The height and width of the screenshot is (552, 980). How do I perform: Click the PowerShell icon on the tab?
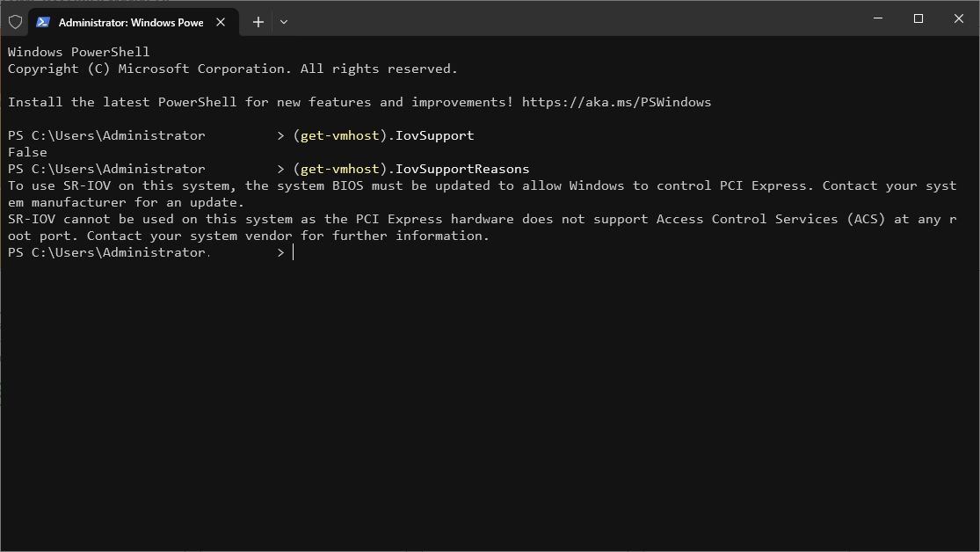pyautogui.click(x=43, y=22)
